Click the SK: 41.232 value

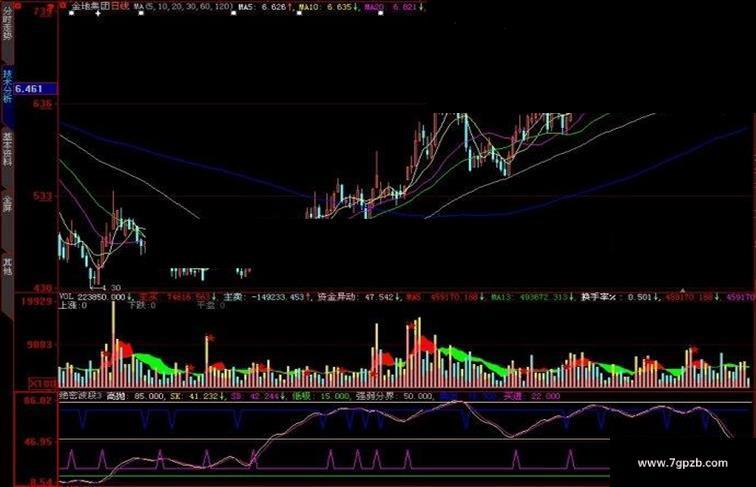[x=198, y=396]
